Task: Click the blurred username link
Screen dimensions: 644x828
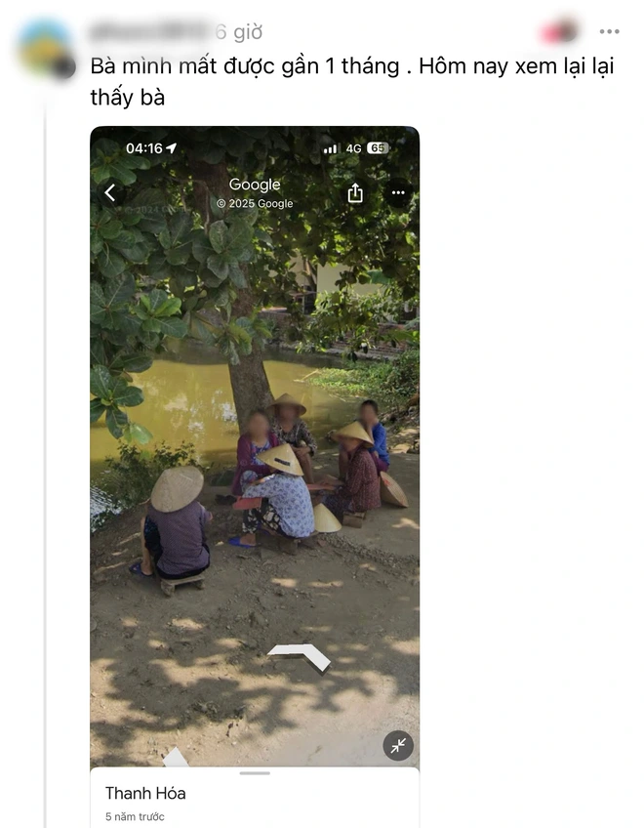Action: [x=149, y=31]
